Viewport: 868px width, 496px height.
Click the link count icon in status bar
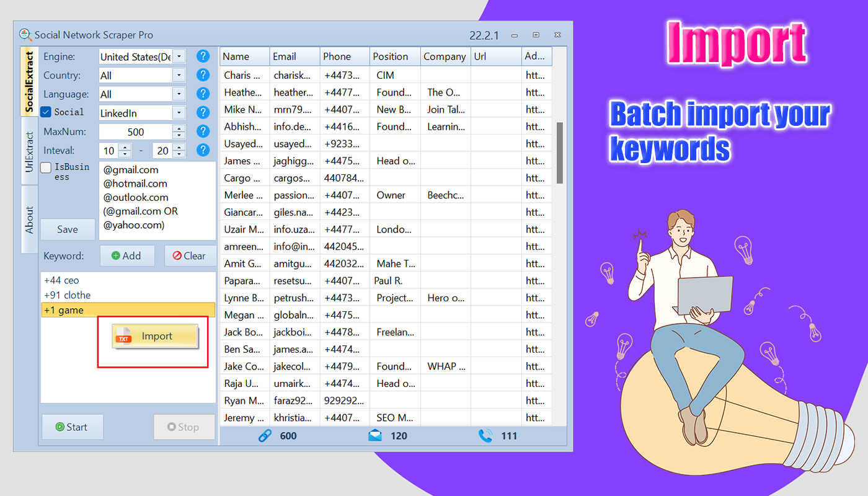click(264, 436)
